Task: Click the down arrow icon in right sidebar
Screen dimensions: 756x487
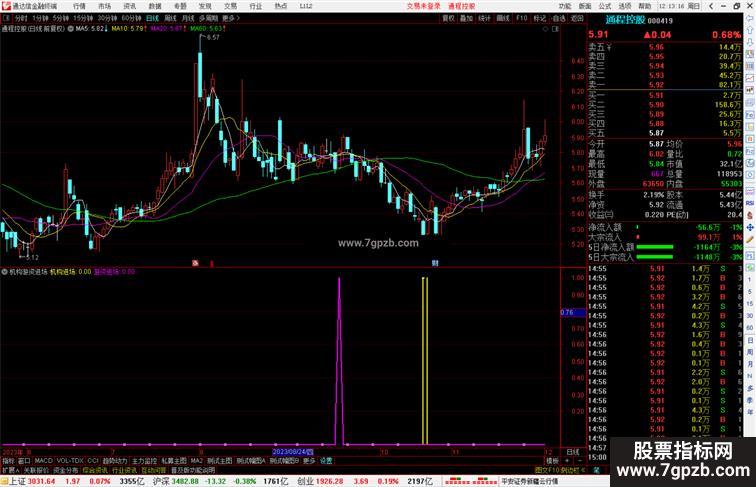Action: click(750, 42)
